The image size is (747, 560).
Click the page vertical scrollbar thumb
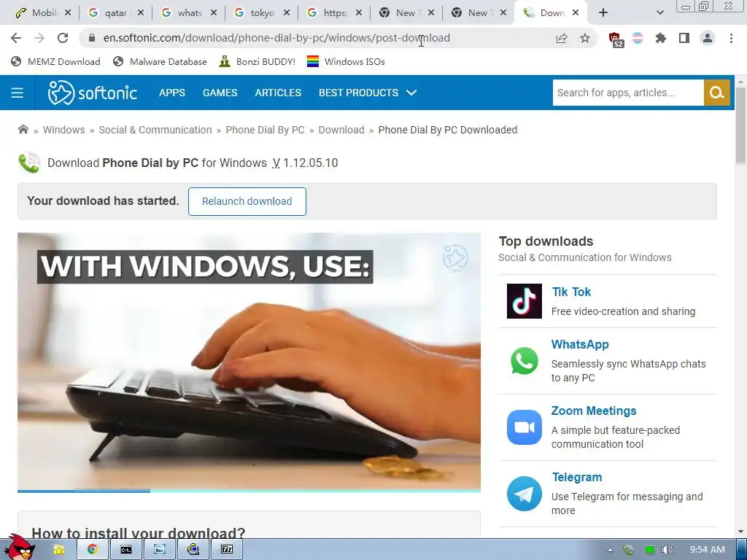(741, 125)
